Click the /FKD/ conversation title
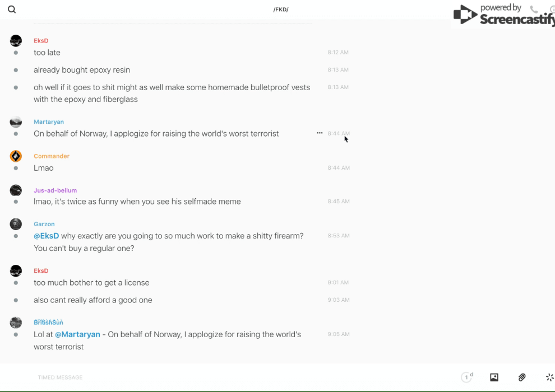Viewport: 555px width, 392px height. [281, 10]
